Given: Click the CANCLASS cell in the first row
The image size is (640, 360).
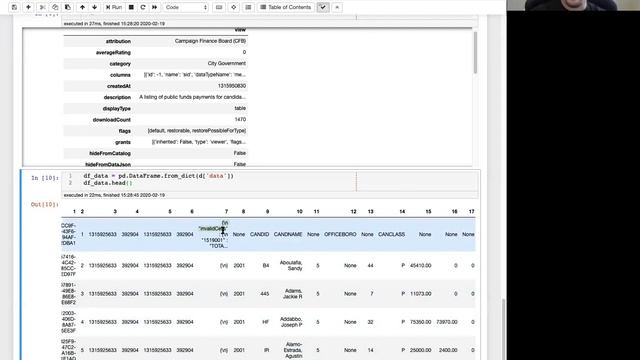Looking at the screenshot, I should click(391, 234).
